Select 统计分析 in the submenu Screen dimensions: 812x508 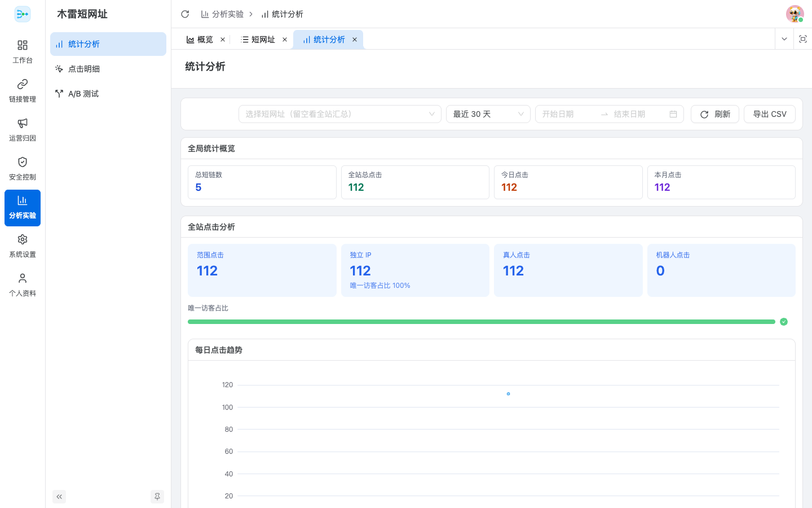(108, 44)
